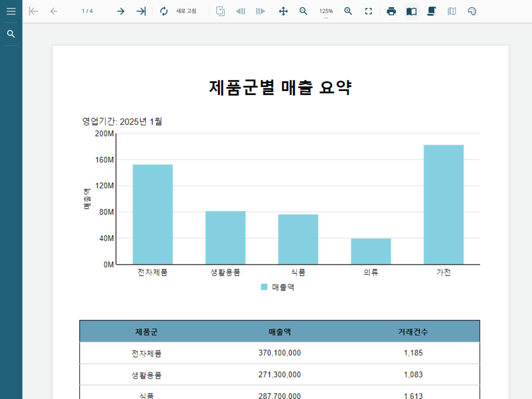Go to the next page
The height and width of the screenshot is (399, 532).
121,11
